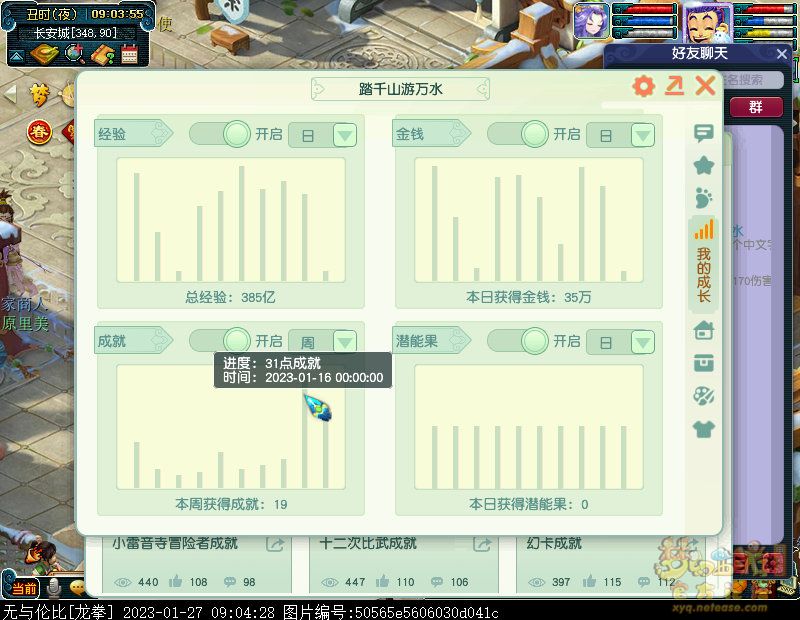Click the red 春 round icon

point(39,132)
